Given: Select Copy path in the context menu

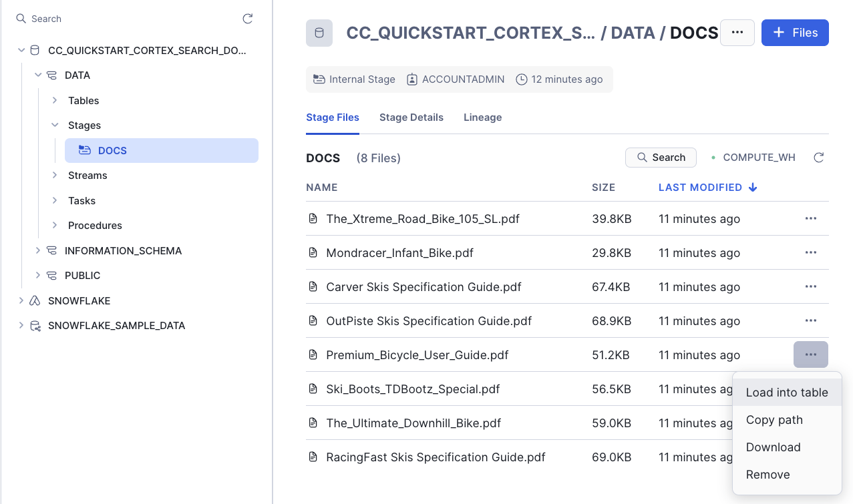Looking at the screenshot, I should point(774,420).
